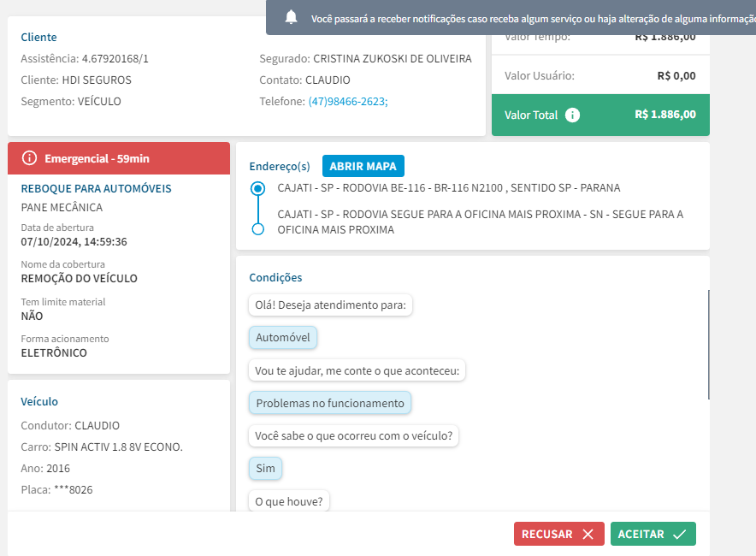Image resolution: width=756 pixels, height=556 pixels.
Task: Click Segmento value VEÍCULO
Action: (x=99, y=101)
